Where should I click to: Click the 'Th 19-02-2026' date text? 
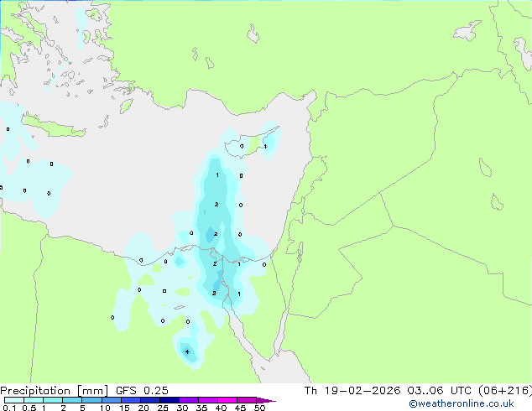(352, 391)
